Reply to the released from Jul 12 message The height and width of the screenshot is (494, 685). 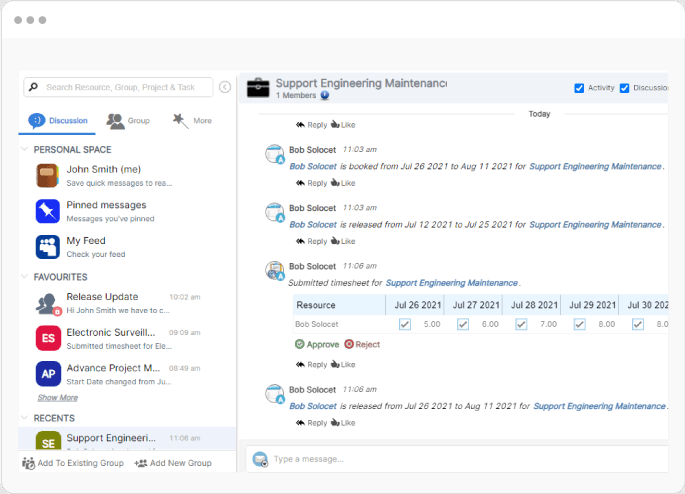coord(311,241)
